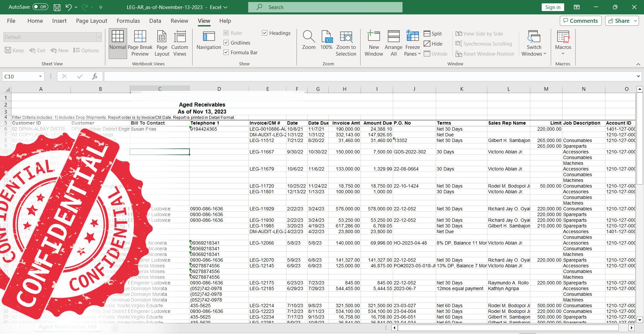Screen dimensions: 644x334
Task: Hide the current window
Action: point(433,44)
